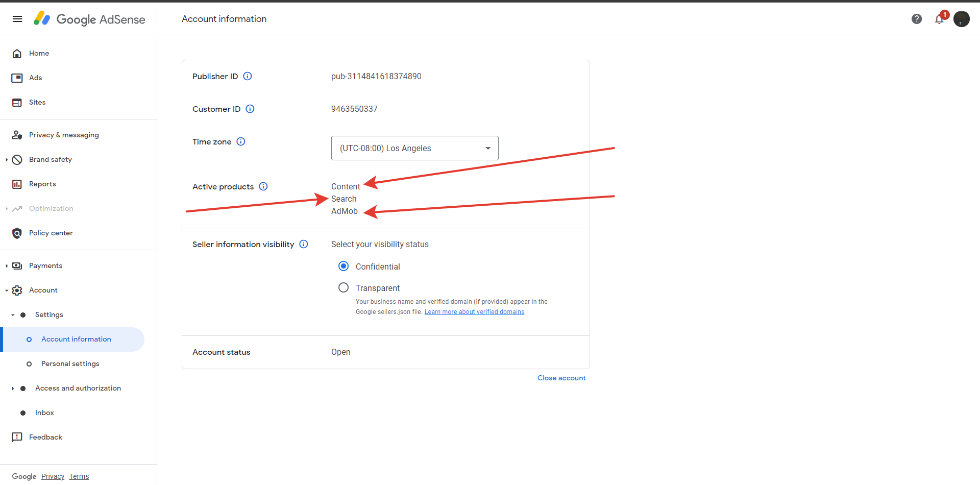This screenshot has width=980, height=485.
Task: Collapse the Settings subsection arrow
Action: [x=13, y=315]
